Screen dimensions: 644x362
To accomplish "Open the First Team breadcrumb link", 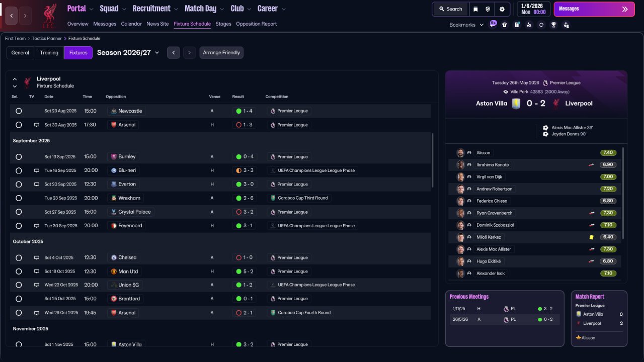I will click(x=15, y=38).
